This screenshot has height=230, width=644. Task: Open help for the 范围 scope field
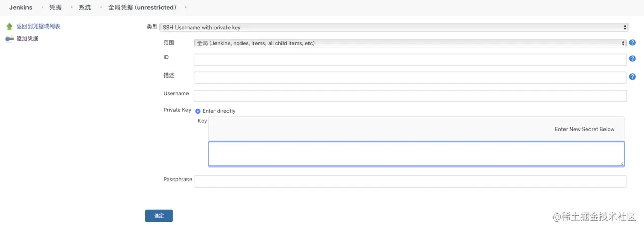coord(632,43)
